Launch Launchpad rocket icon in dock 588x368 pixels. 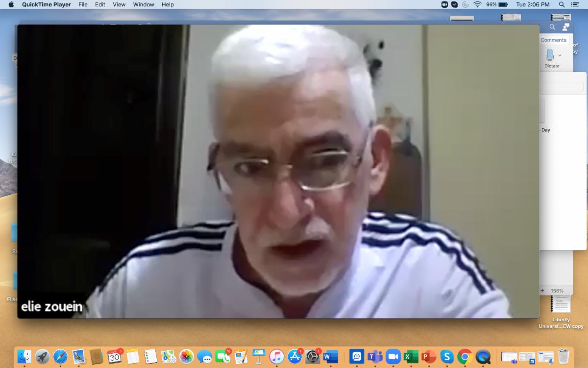point(43,357)
